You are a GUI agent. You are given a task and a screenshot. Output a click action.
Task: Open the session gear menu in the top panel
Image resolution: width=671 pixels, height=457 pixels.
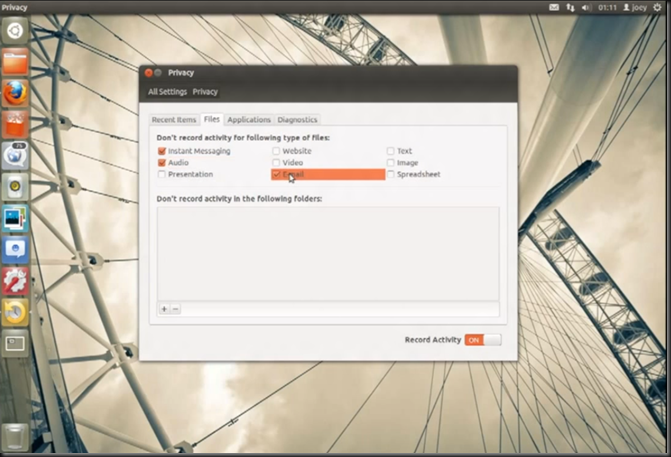(657, 7)
